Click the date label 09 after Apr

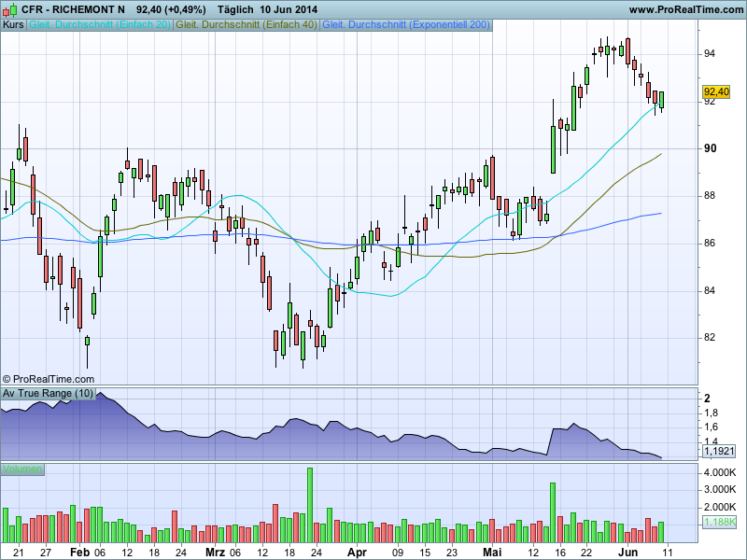click(x=398, y=553)
